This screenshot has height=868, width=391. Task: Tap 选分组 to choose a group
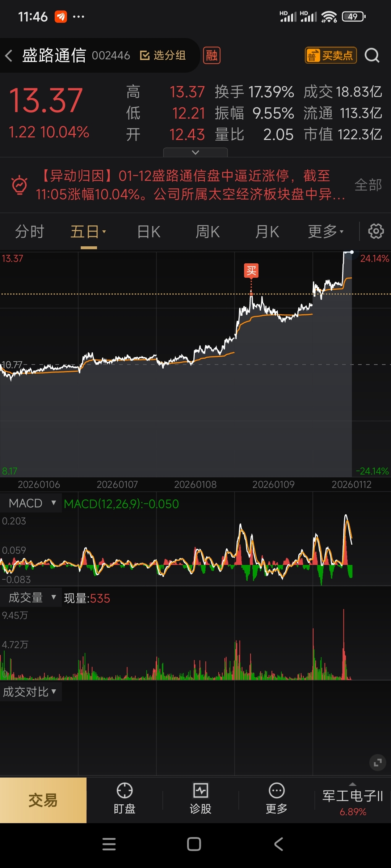point(163,55)
